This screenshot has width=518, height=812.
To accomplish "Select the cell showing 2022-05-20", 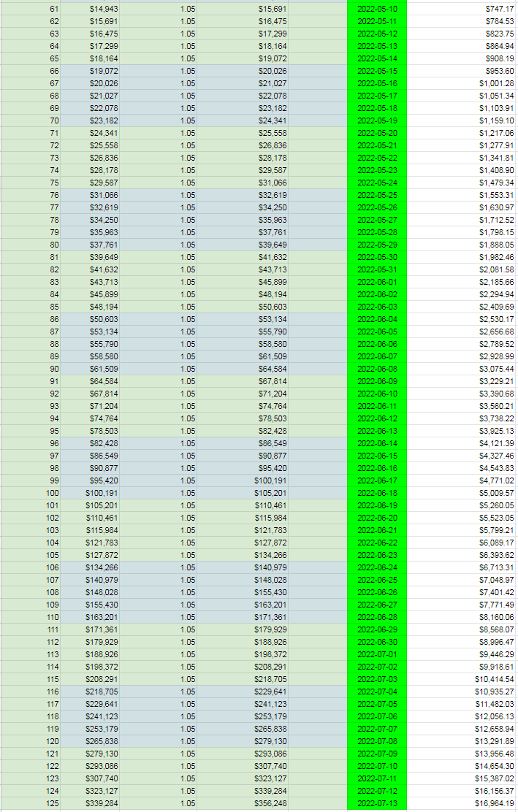I will click(377, 133).
